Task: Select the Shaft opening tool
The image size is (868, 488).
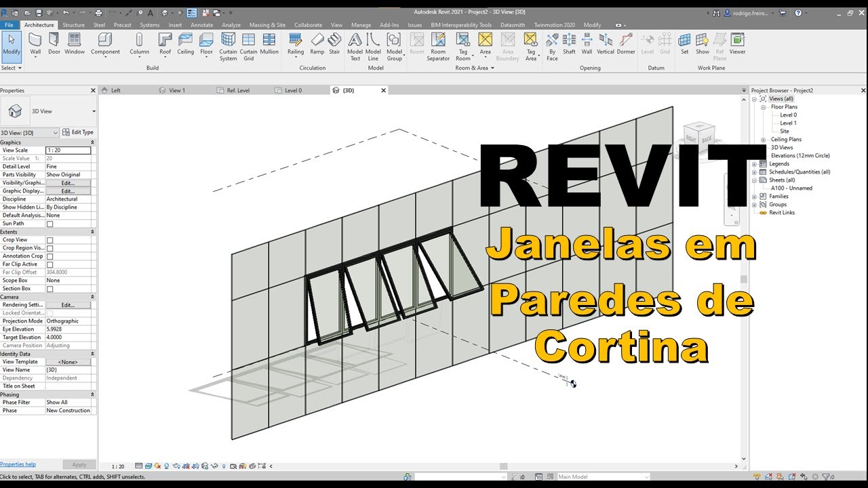Action: point(569,43)
